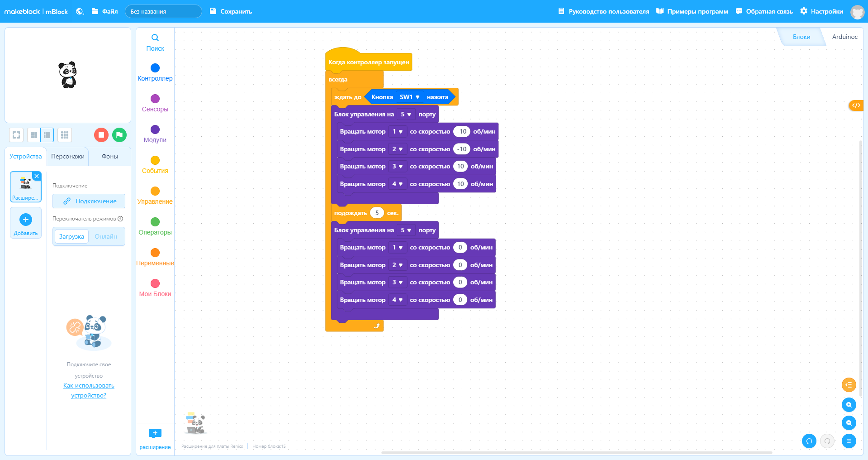Select the Сенсоры block category
This screenshot has height=460, width=868.
(155, 103)
